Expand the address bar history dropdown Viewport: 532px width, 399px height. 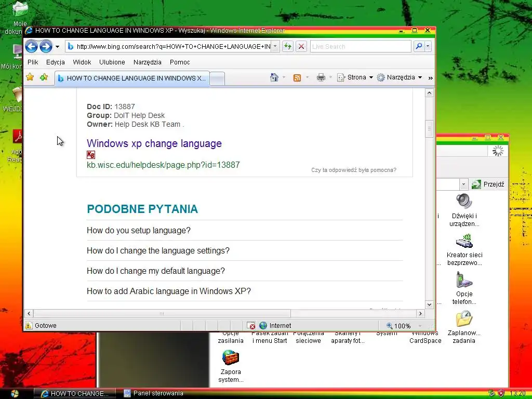pyautogui.click(x=275, y=46)
